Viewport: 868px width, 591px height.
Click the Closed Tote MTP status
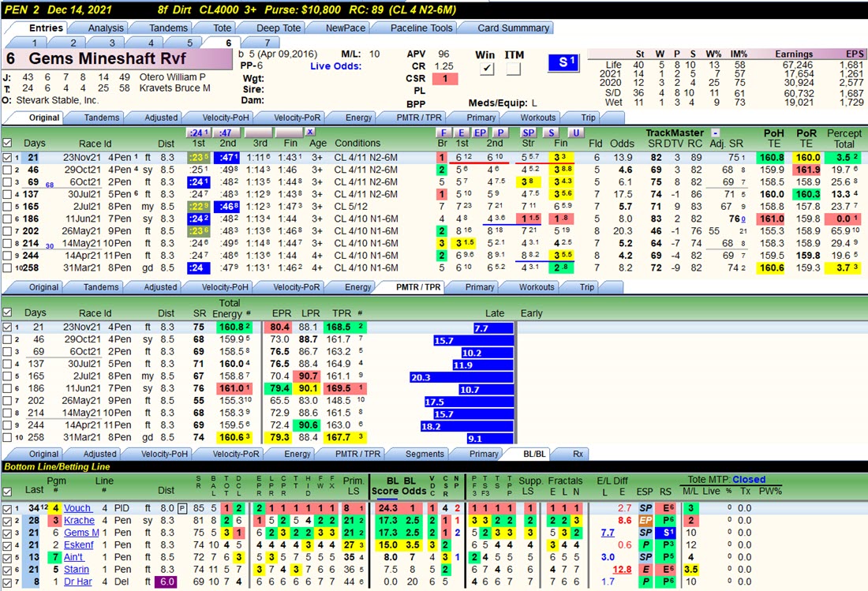pyautogui.click(x=748, y=479)
